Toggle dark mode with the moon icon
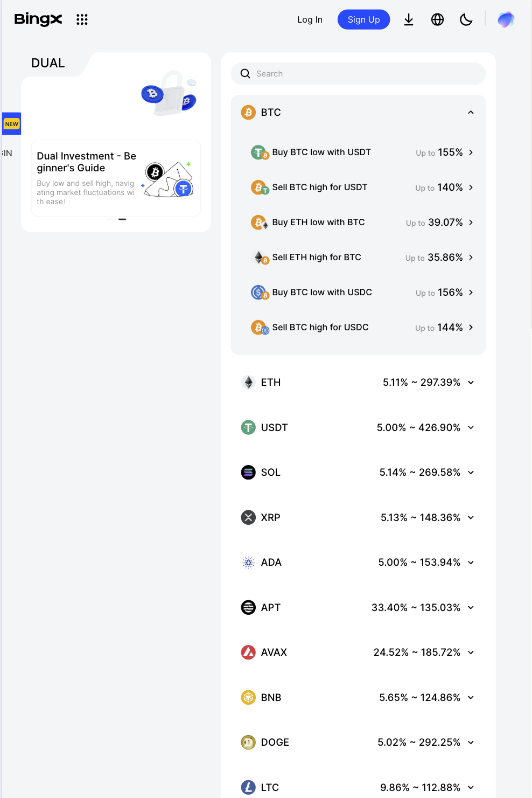 pos(466,19)
